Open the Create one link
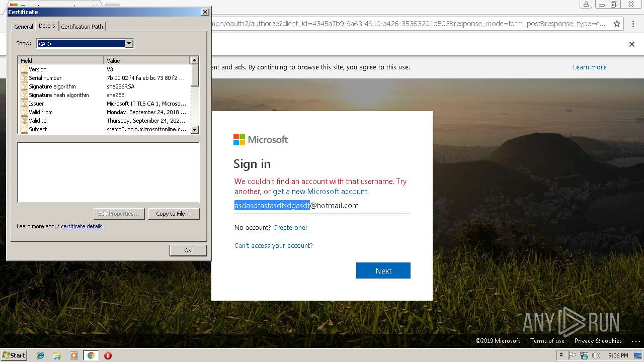 pyautogui.click(x=290, y=228)
